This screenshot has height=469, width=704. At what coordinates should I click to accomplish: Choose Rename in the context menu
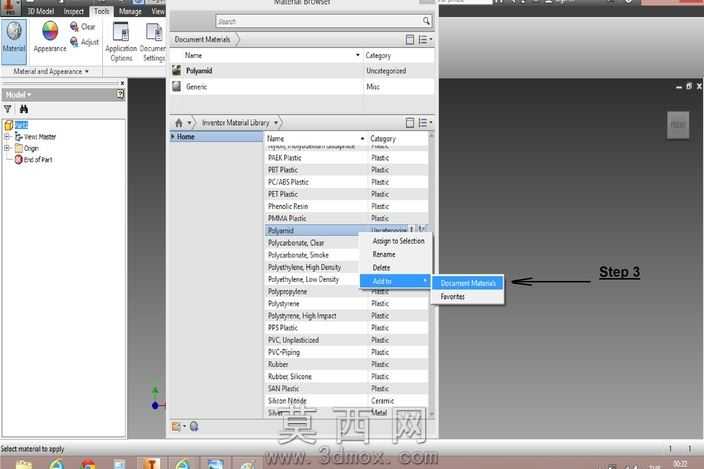coord(395,254)
